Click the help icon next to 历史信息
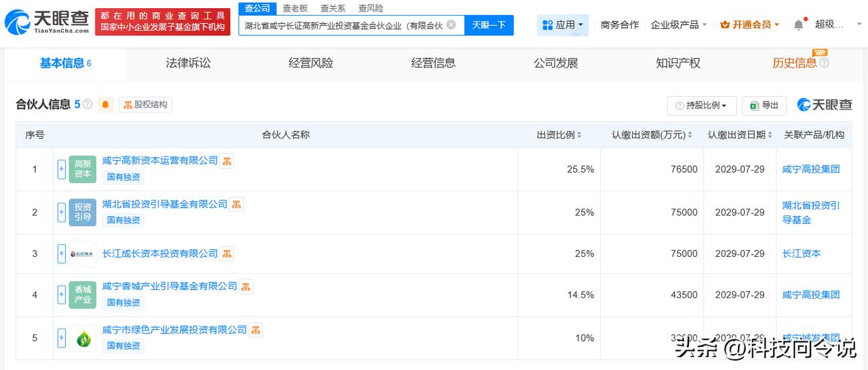 click(824, 63)
